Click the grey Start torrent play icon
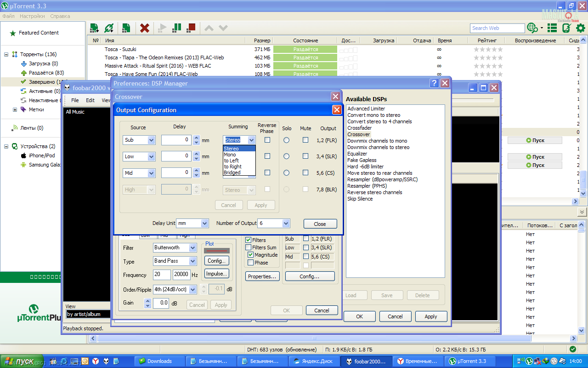This screenshot has height=368, width=588. click(x=162, y=28)
